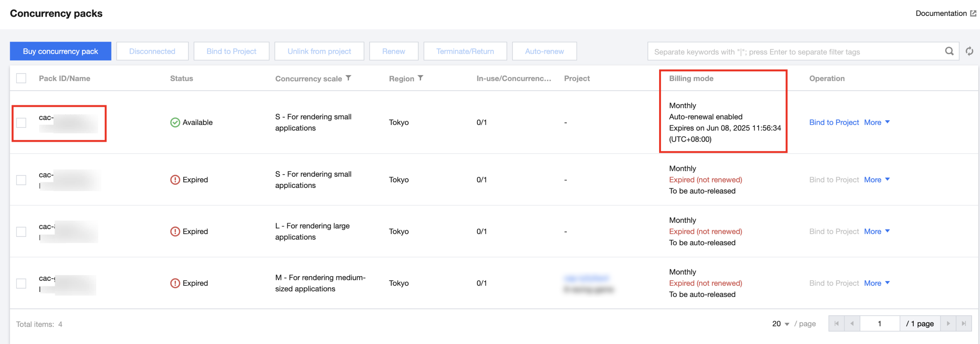Click the Buy concurrency pack button
Screen dimensions: 980x344
pyautogui.click(x=60, y=51)
